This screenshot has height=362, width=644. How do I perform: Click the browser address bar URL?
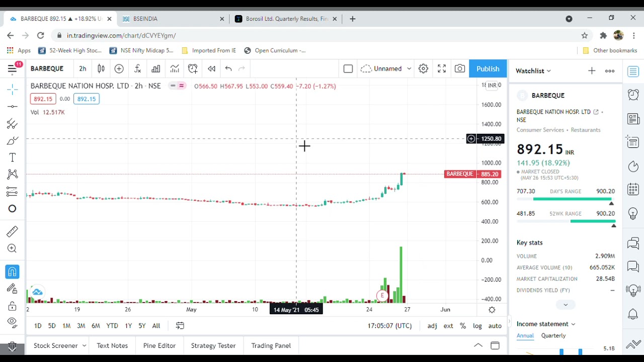pyautogui.click(x=121, y=36)
